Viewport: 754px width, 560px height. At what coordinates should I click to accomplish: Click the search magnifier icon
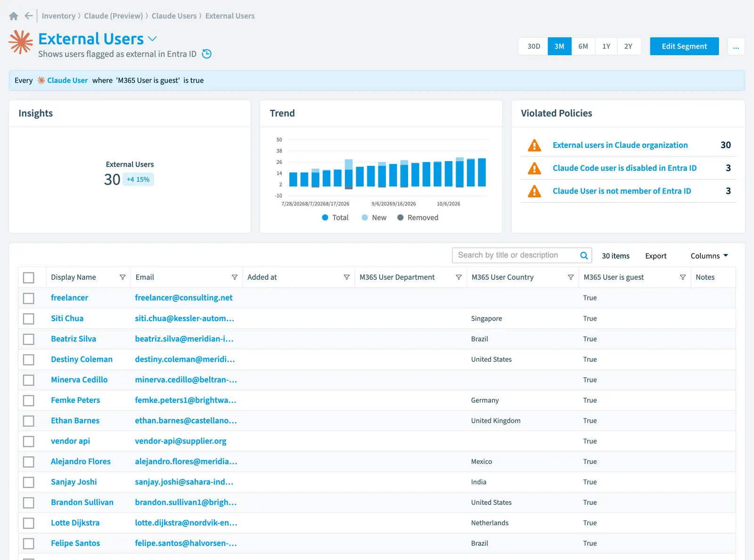click(584, 255)
